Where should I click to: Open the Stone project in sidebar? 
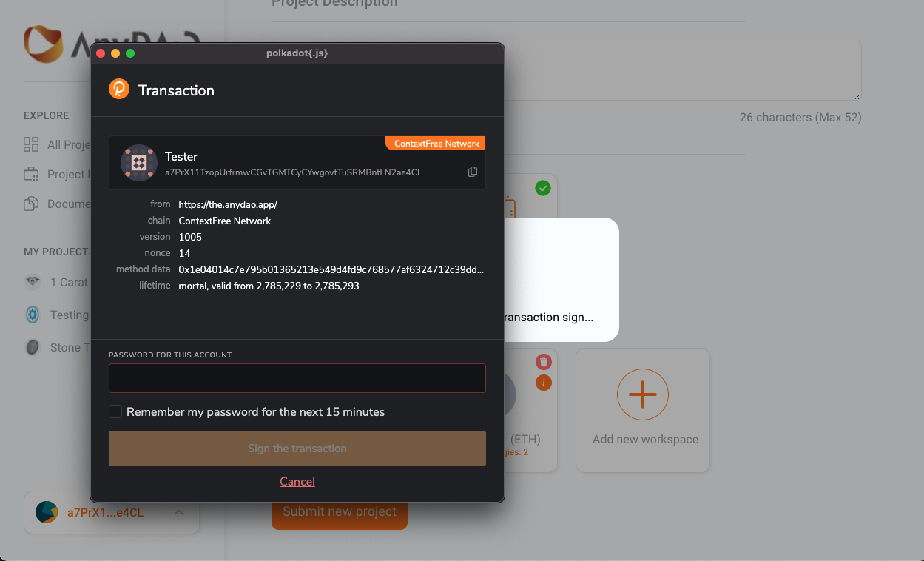tap(57, 347)
